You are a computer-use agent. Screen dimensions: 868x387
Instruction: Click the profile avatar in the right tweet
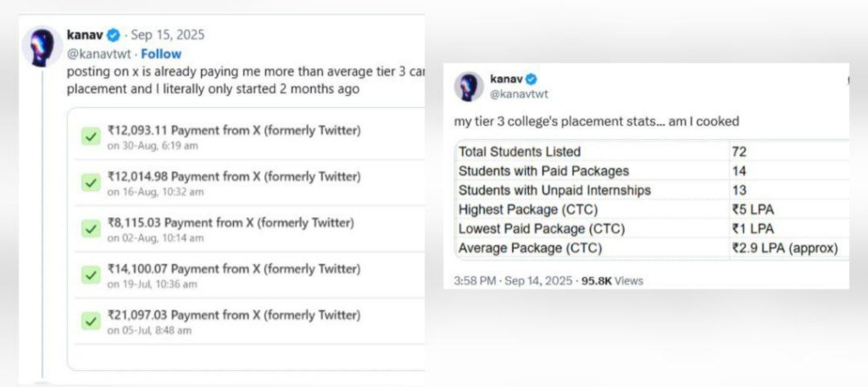[x=469, y=87]
